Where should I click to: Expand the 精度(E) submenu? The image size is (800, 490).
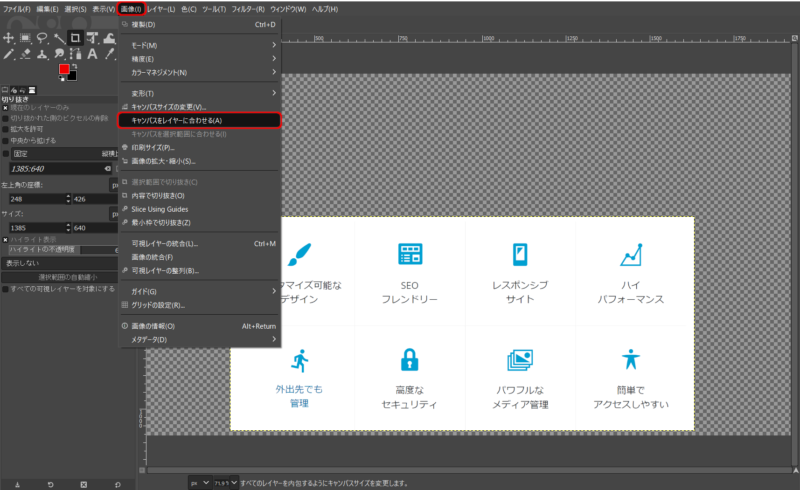tap(199, 59)
